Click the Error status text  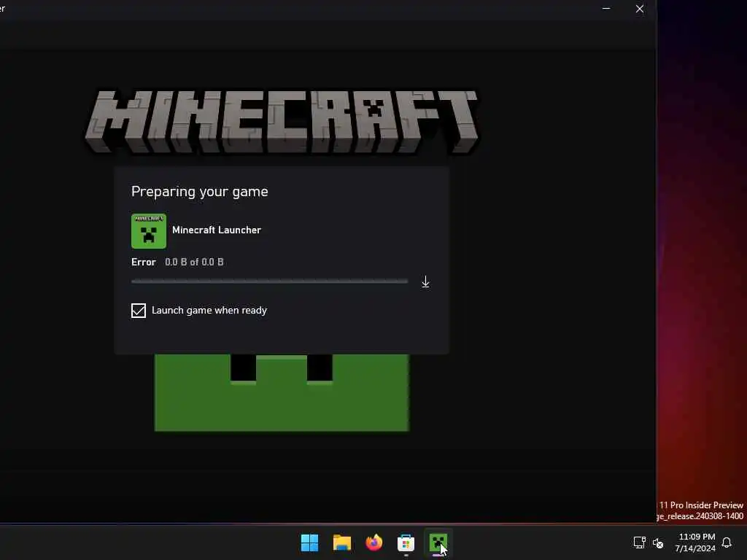(144, 262)
